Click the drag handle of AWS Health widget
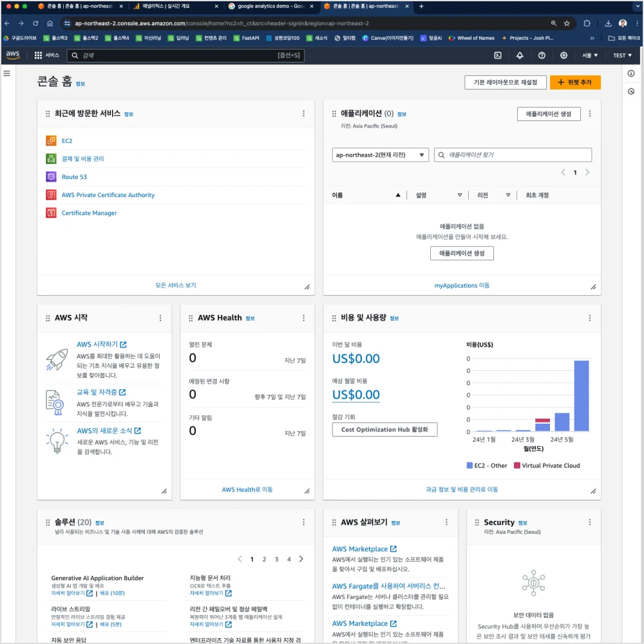This screenshot has height=644, width=644. click(191, 318)
